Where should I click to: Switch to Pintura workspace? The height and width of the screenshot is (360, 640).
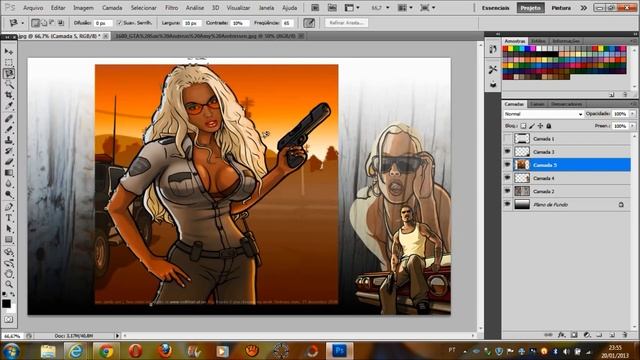pyautogui.click(x=561, y=8)
